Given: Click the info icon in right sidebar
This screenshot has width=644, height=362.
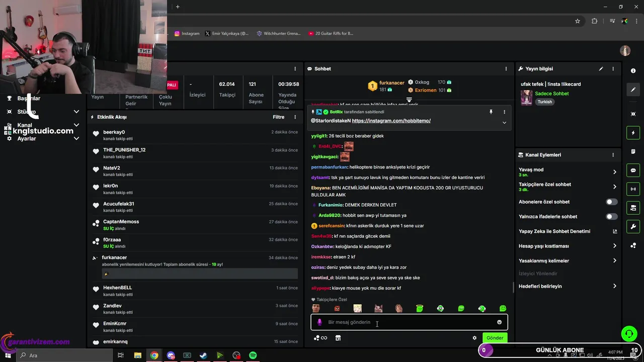Looking at the screenshot, I should point(633,71).
